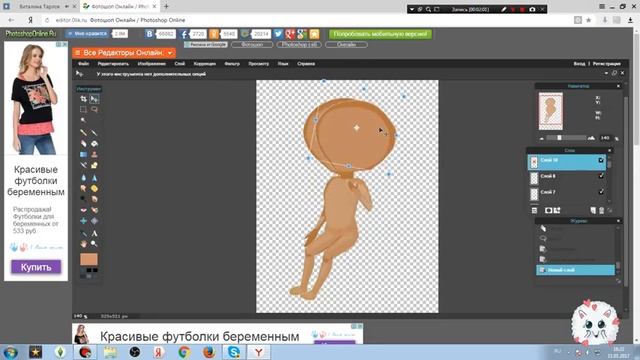Open the Справка menu

click(x=306, y=64)
